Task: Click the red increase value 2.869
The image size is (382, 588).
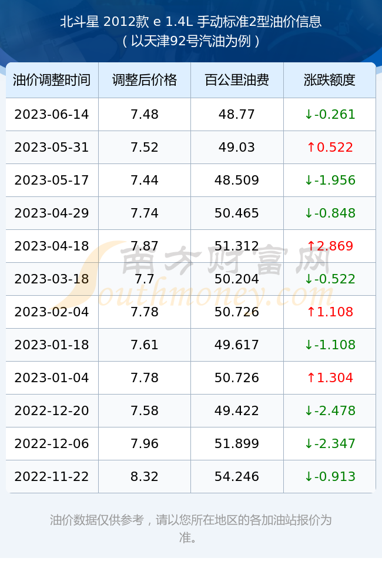Action: [x=330, y=246]
